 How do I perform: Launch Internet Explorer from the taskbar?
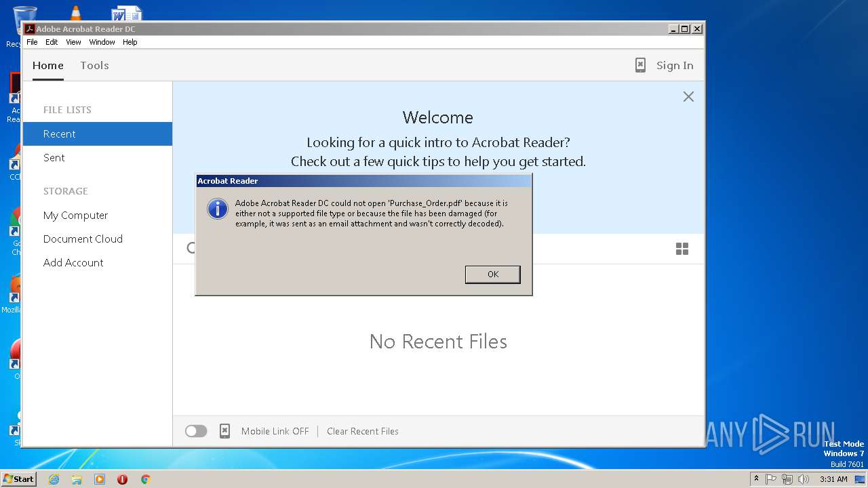point(54,479)
